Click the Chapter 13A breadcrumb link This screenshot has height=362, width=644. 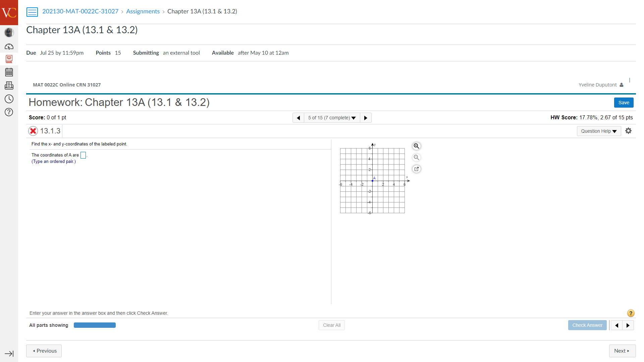point(202,11)
